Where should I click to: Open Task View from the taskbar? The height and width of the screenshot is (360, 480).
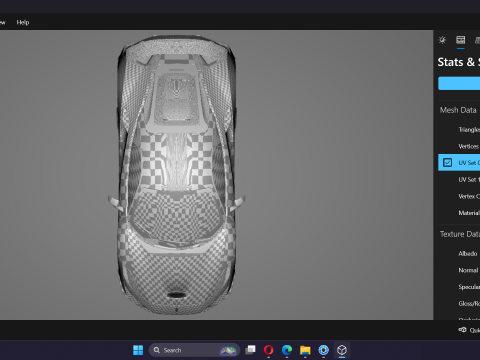point(250,350)
